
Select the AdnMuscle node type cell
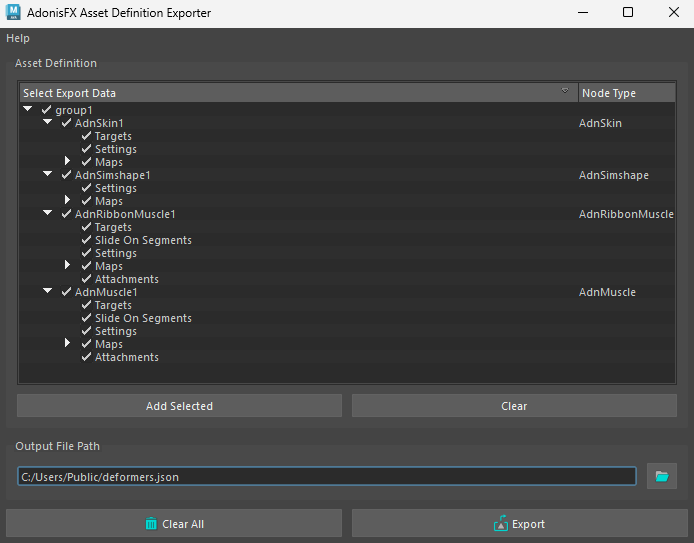(607, 292)
